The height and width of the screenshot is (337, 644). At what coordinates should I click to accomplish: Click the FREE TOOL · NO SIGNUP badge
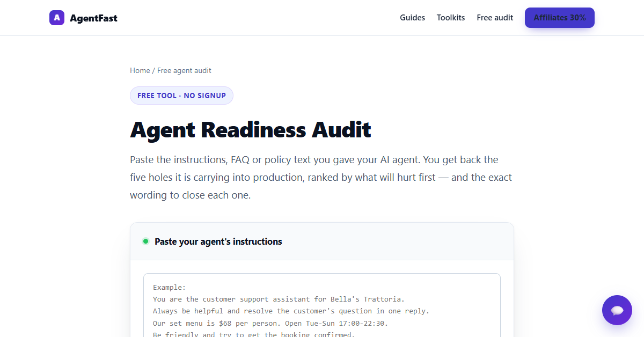181,96
